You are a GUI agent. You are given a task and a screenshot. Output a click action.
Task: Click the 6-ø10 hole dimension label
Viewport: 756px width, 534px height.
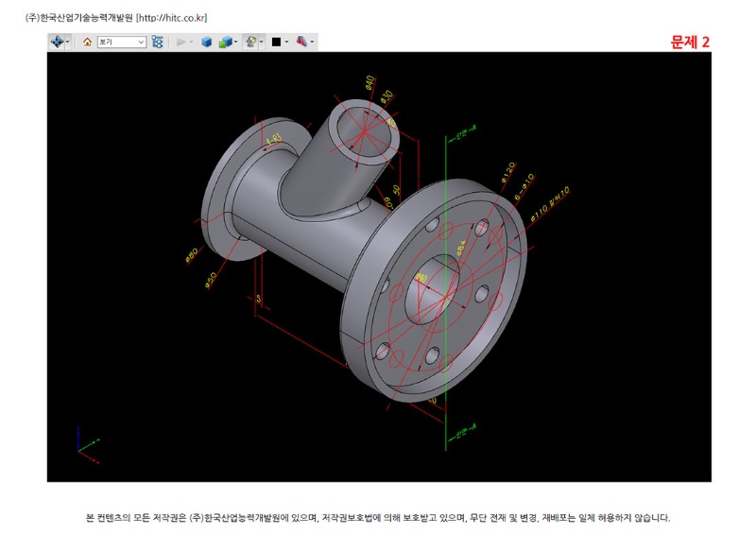(x=524, y=187)
